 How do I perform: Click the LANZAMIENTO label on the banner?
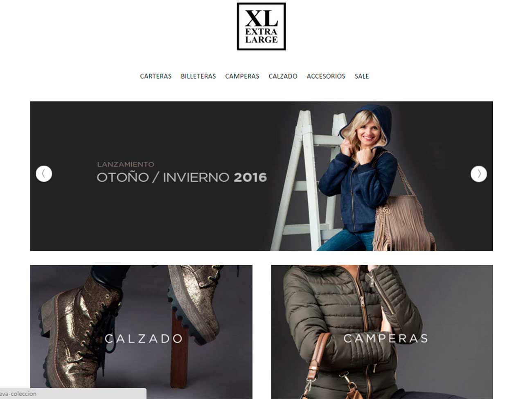[x=126, y=164]
